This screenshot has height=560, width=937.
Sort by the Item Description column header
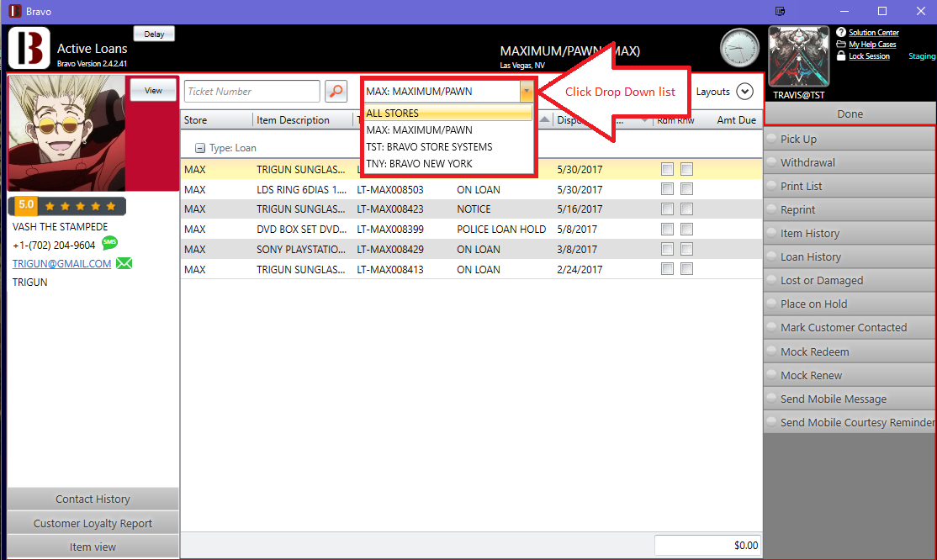303,120
